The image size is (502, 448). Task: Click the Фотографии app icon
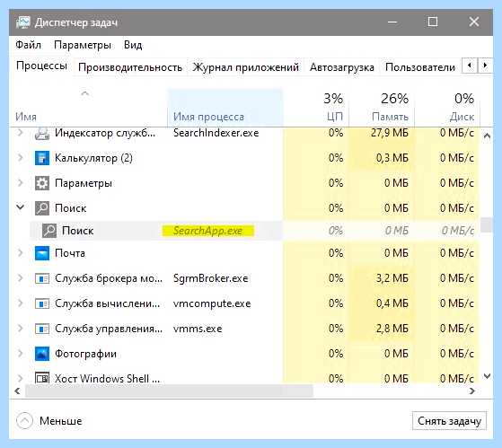coord(42,354)
